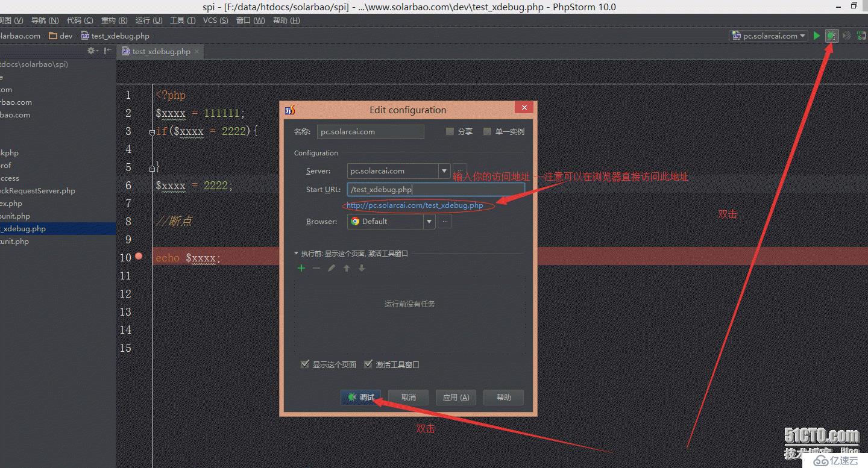Click the dev folder breadcrumb
Viewport: 868px width, 468px height.
[x=60, y=36]
